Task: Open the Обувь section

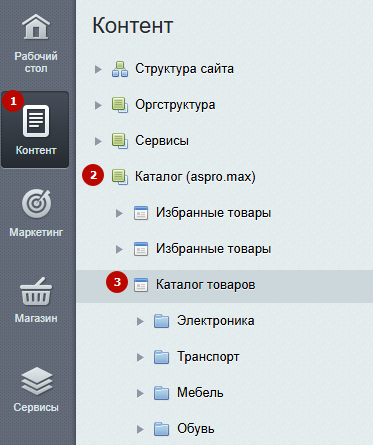Action: point(195,429)
